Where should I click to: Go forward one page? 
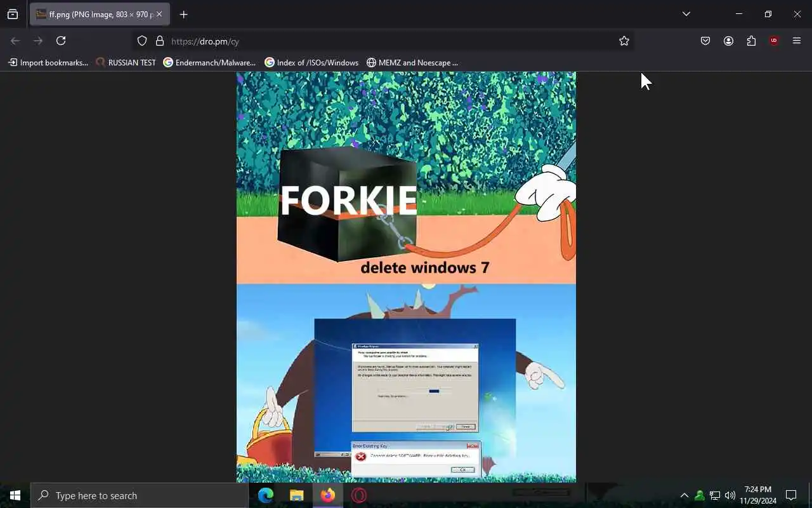pos(38,41)
